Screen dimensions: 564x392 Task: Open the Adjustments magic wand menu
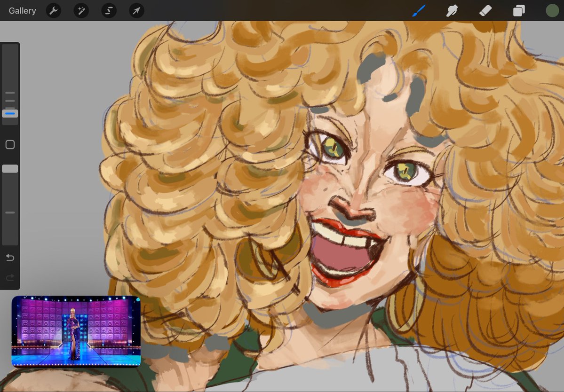pos(81,11)
